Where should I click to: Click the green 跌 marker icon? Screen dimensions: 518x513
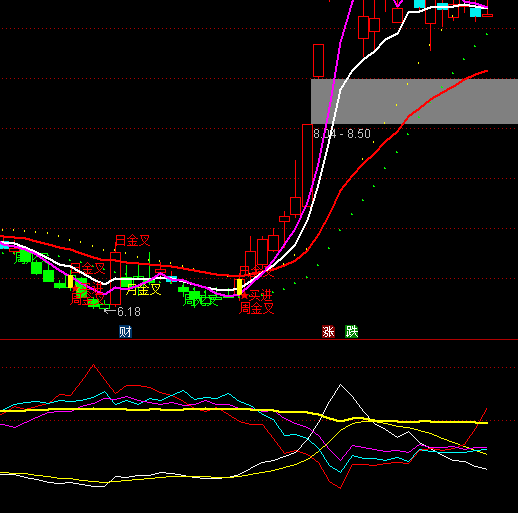click(352, 332)
